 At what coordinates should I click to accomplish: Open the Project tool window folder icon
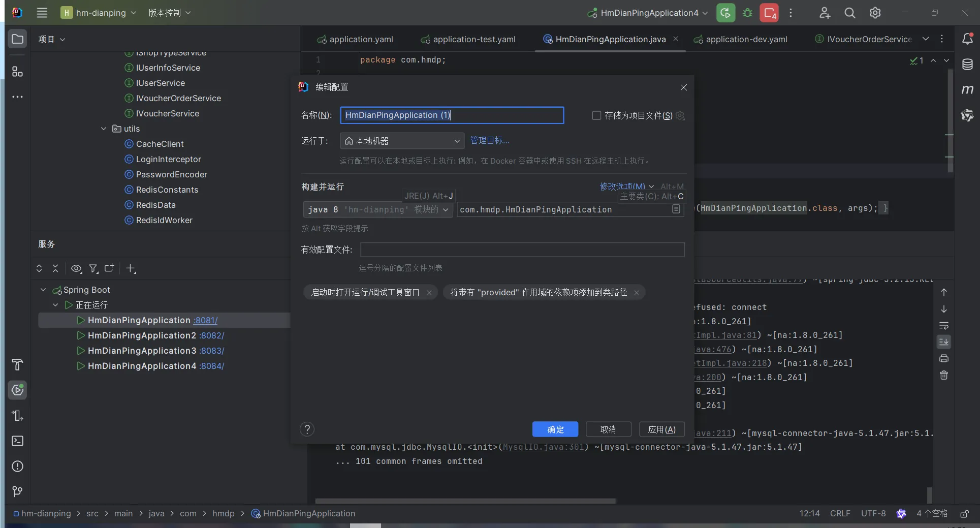coord(17,39)
